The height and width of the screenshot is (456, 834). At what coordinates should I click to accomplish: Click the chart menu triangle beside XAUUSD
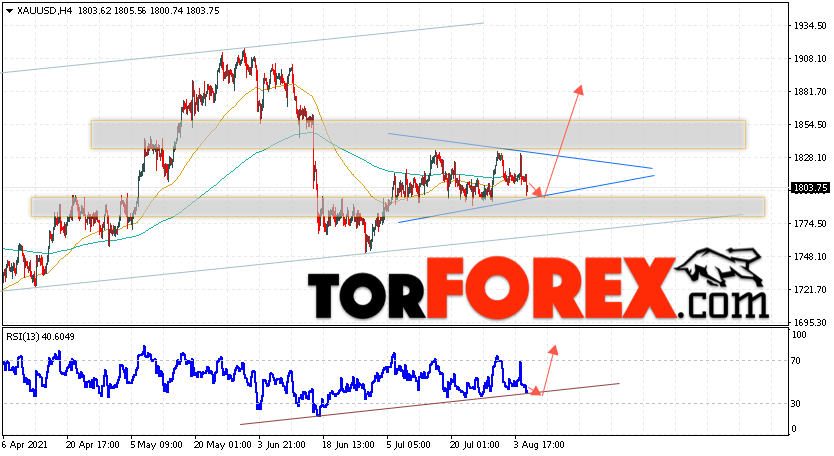click(10, 11)
